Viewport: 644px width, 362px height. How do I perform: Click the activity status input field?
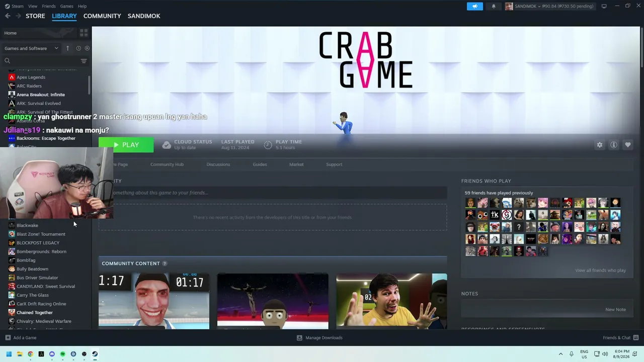pyautogui.click(x=273, y=193)
